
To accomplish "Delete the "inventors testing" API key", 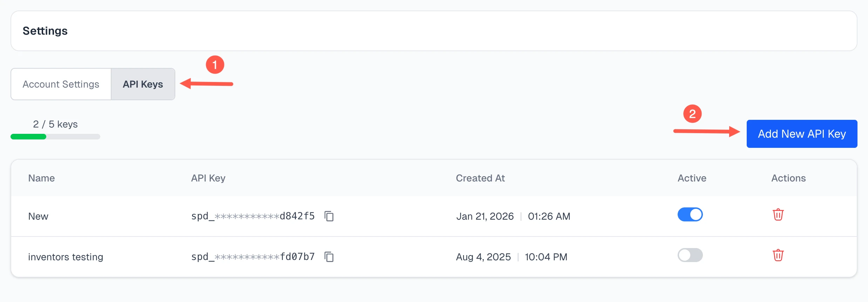I will (778, 255).
